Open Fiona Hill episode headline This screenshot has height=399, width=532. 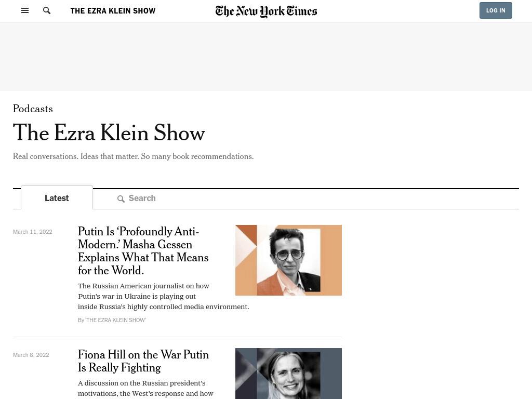pyautogui.click(x=143, y=361)
